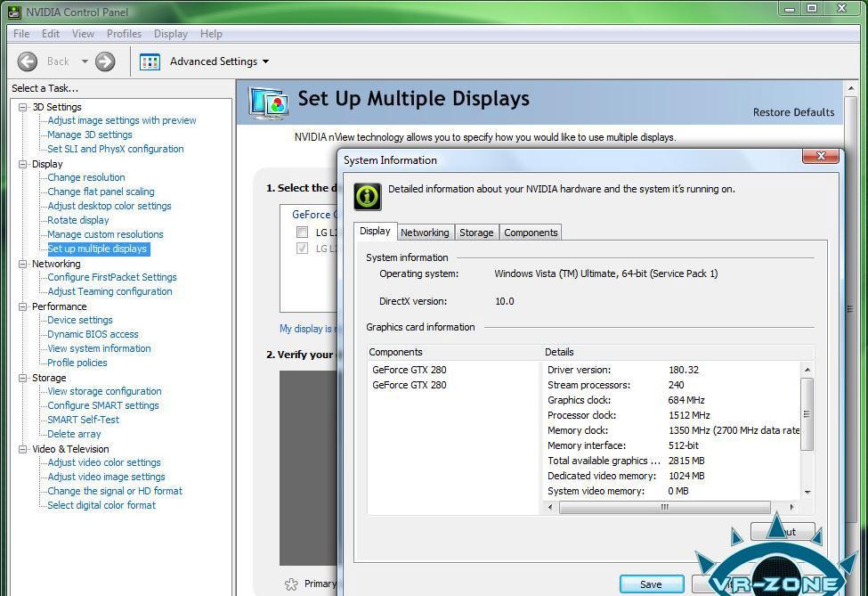Click the Back arrow navigation icon
The width and height of the screenshot is (868, 596).
pos(27,61)
